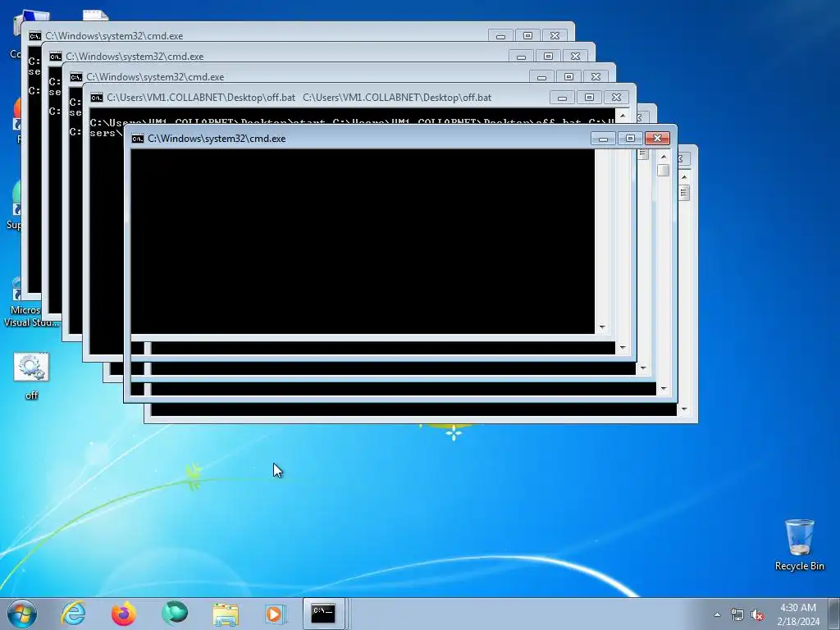Click the front cmd.exe window's scrollbar thumb
Image resolution: width=840 pixels, height=630 pixels.
coord(664,171)
